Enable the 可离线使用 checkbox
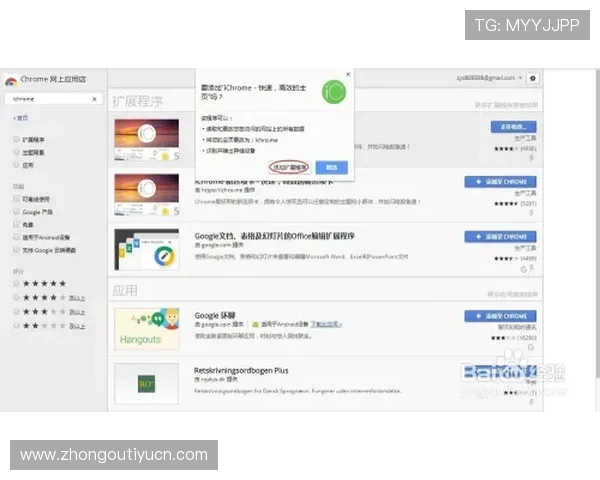This screenshot has height=480, width=600. (16, 199)
